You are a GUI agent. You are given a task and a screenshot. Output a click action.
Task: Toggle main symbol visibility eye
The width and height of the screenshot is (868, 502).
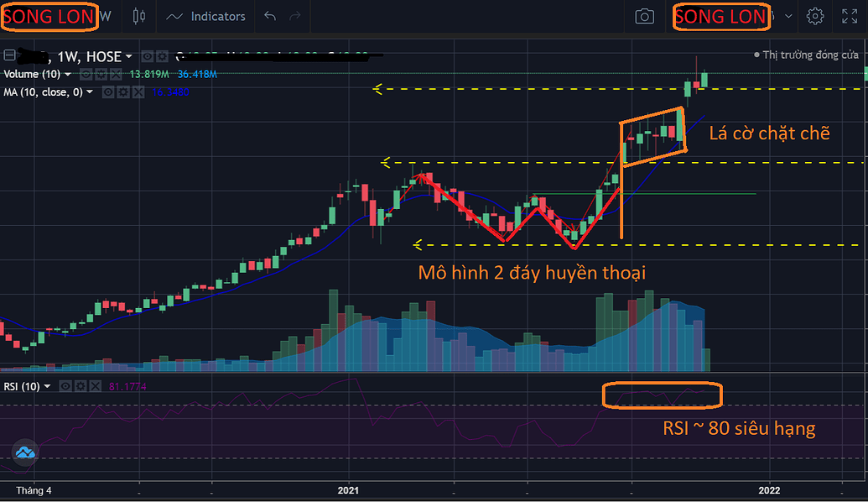pos(148,56)
